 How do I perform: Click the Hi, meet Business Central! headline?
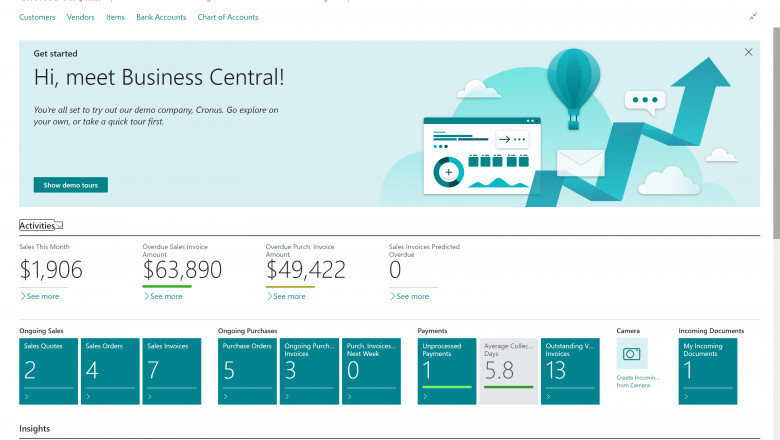159,78
